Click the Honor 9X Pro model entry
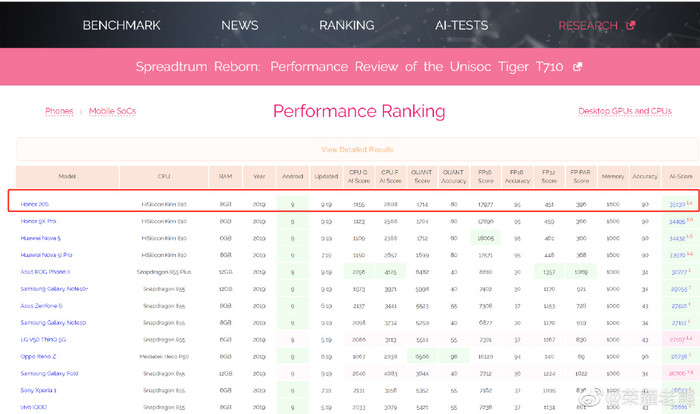The width and height of the screenshot is (700, 414). [39, 221]
